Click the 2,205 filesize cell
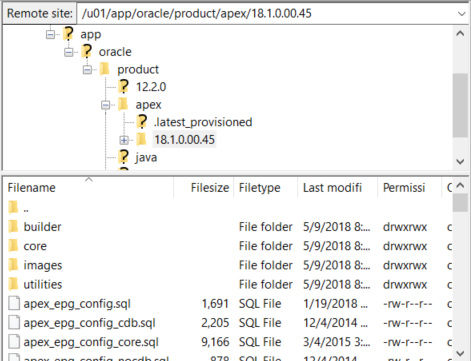 pyautogui.click(x=215, y=323)
